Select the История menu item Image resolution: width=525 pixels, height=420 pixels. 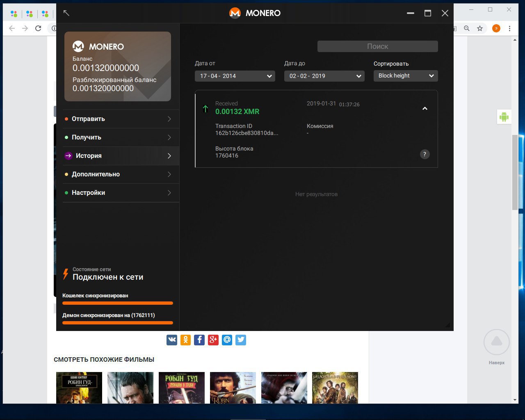click(121, 156)
